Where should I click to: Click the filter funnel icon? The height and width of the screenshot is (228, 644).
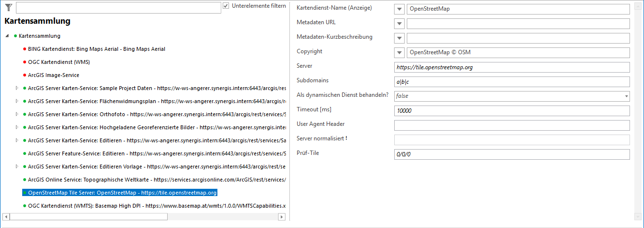point(8,7)
